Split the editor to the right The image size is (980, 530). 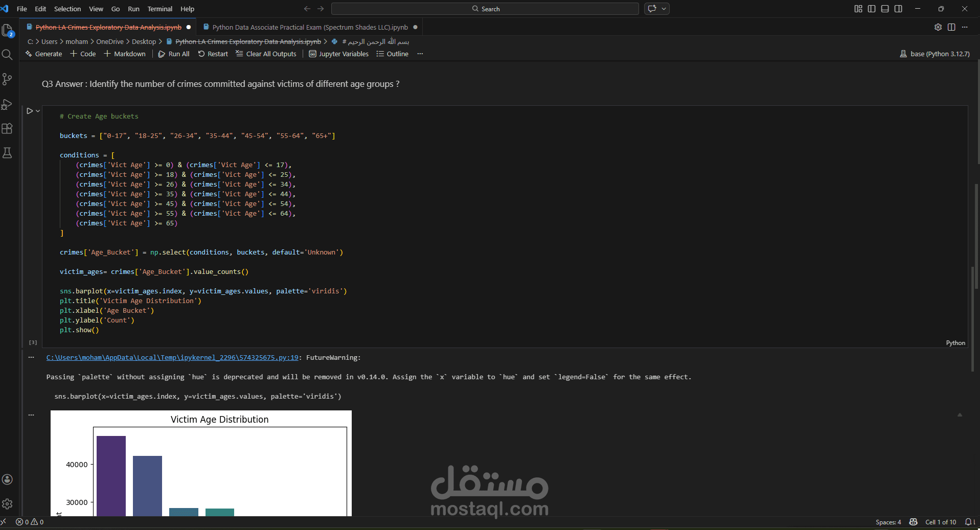951,27
